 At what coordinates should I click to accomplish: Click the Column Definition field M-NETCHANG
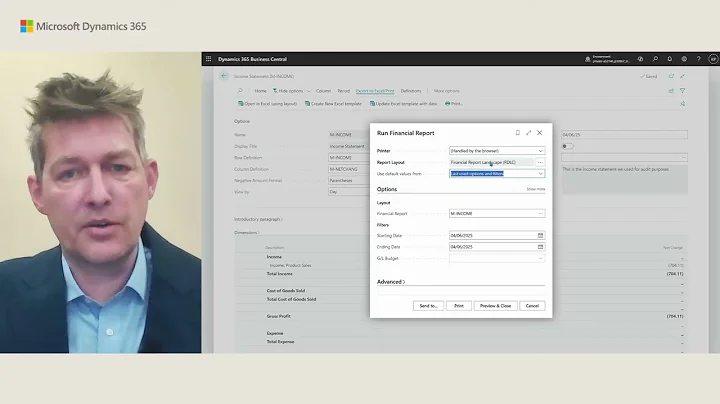[x=349, y=169]
